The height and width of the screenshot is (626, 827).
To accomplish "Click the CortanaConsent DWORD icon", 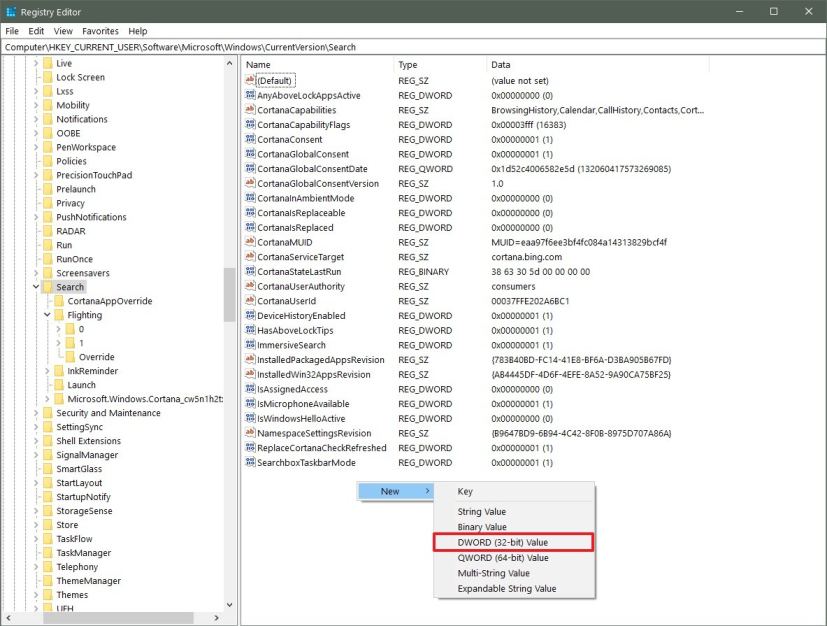I will click(x=250, y=139).
